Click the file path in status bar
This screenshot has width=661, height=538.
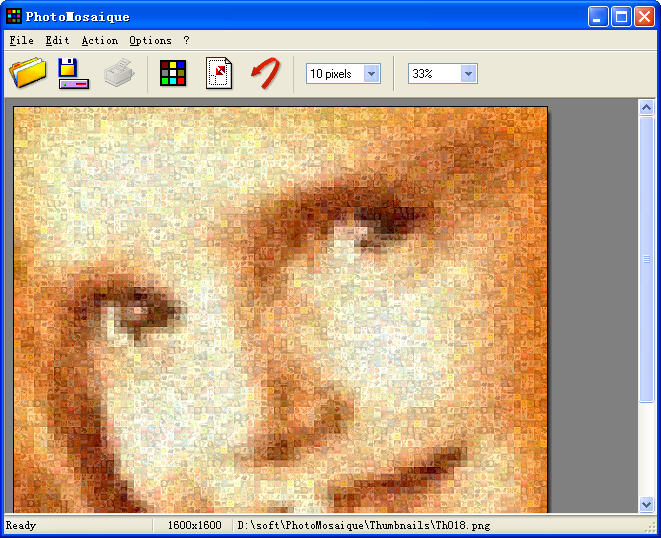tap(363, 525)
